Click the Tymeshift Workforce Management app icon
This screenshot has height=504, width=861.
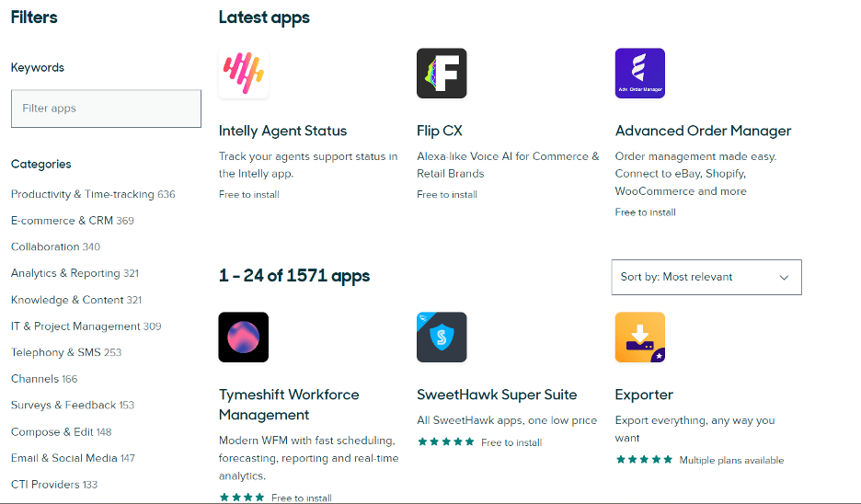click(244, 338)
